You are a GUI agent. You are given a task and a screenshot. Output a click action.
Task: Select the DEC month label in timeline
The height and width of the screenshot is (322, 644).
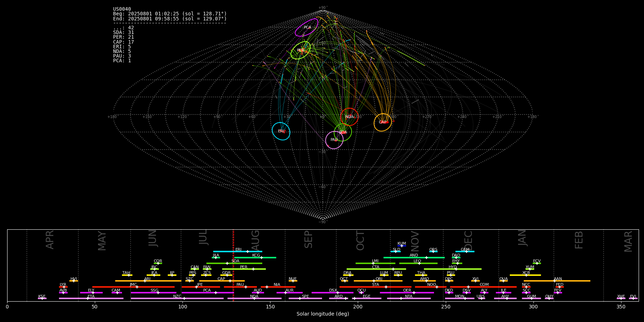468,240
